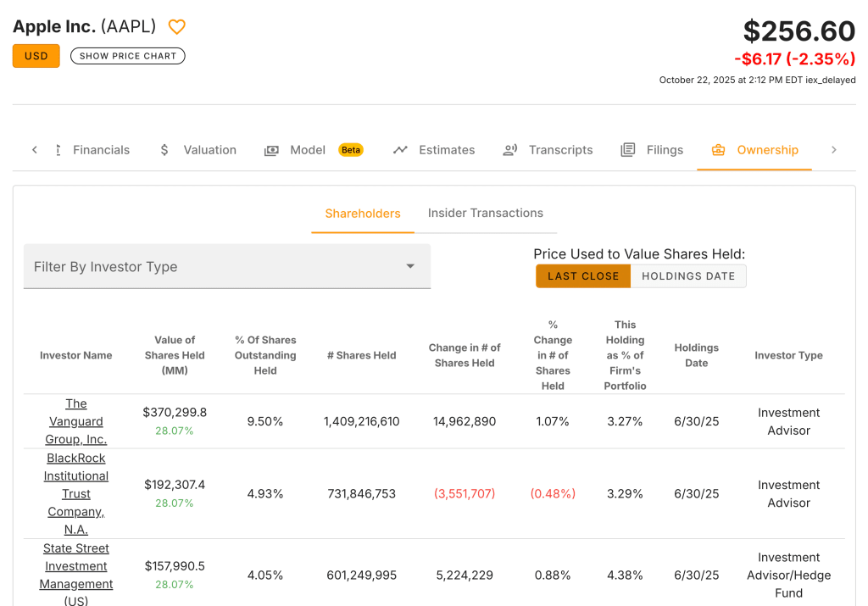Image resolution: width=868 pixels, height=606 pixels.
Task: Click the $157,990.5 value cell
Action: click(x=175, y=566)
